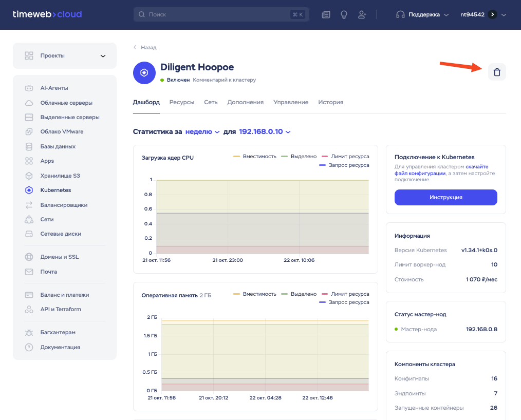The height and width of the screenshot is (420, 521).
Task: Toggle Лимит ресурса series in CPU legend
Action: click(345, 156)
